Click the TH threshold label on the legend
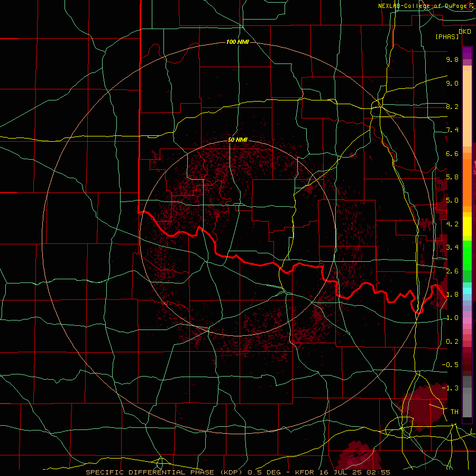The image size is (476, 476). coord(454,411)
